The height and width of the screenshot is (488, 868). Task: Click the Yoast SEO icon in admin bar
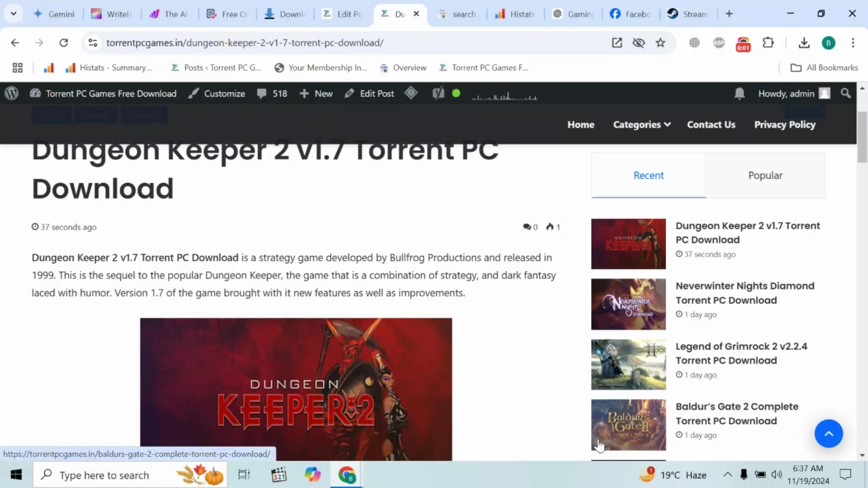(438, 94)
